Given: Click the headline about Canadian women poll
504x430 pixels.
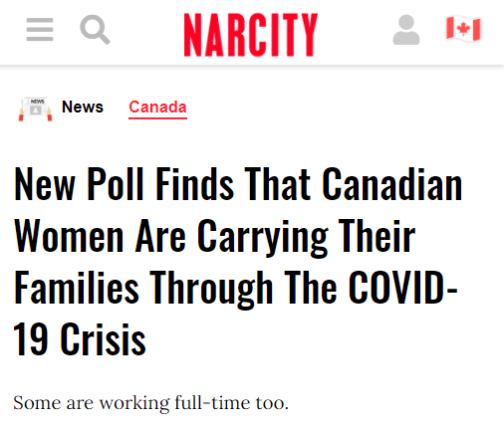Looking at the screenshot, I should pos(238,261).
